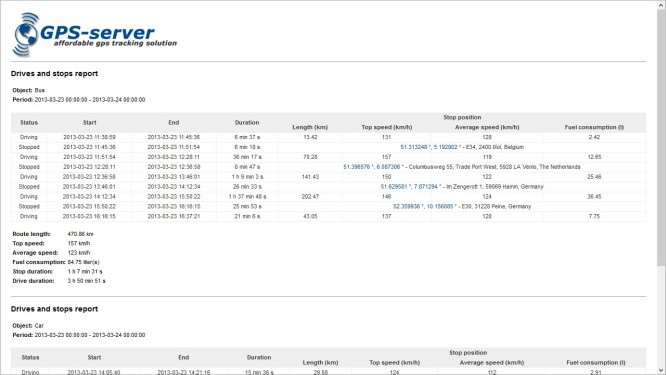Open the 52.359936 ° latitude link for Peine, Germany
Viewport: 666px width, 375px height.
tap(408, 206)
